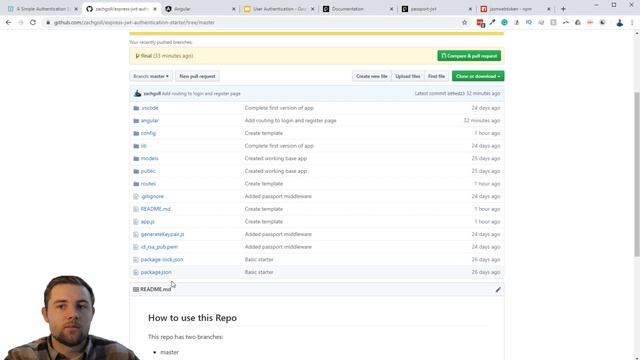Click the '26 days ago' text in package.json row

(486, 272)
